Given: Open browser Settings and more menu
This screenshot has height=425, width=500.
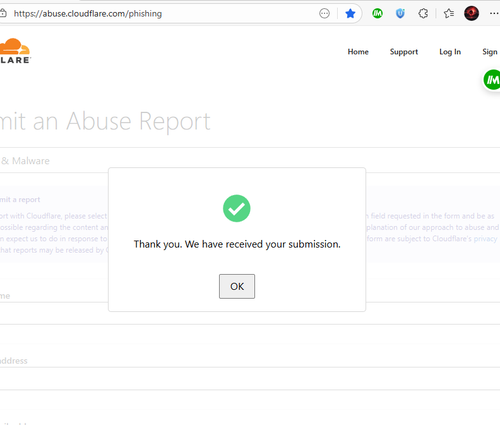Looking at the screenshot, I should (x=494, y=14).
